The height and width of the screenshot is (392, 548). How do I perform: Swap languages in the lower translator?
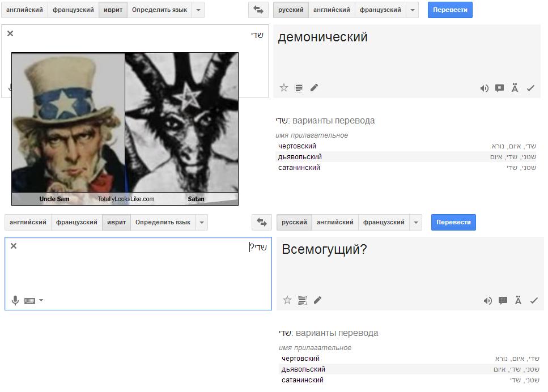coord(262,222)
